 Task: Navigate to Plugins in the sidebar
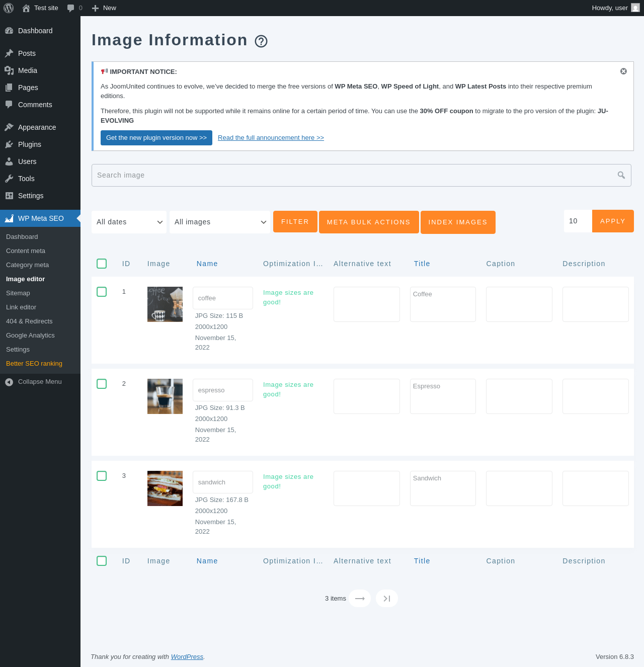(30, 144)
